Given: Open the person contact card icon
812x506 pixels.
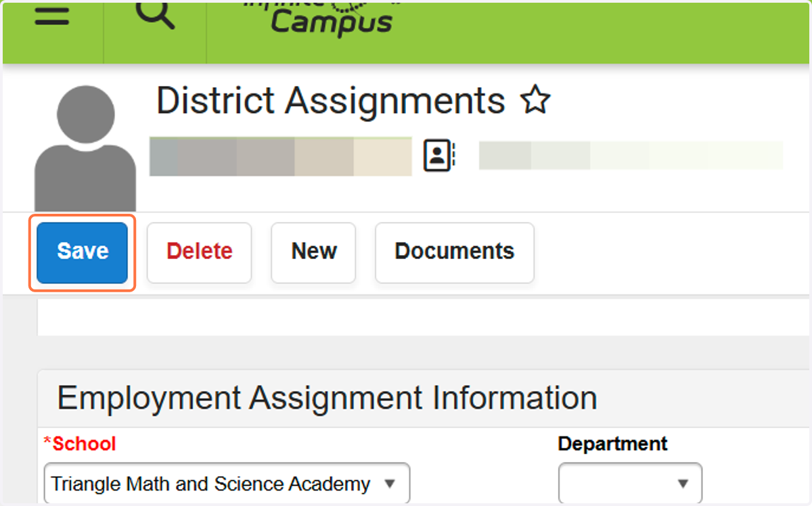Looking at the screenshot, I should point(440,156).
